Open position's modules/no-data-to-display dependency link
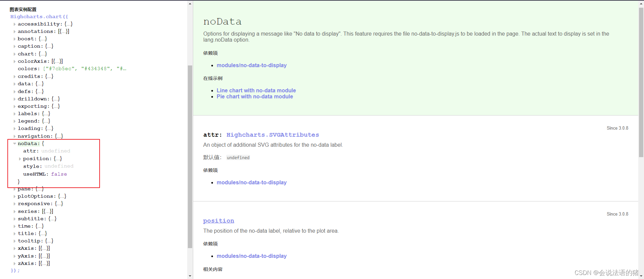644x279 pixels. point(252,256)
